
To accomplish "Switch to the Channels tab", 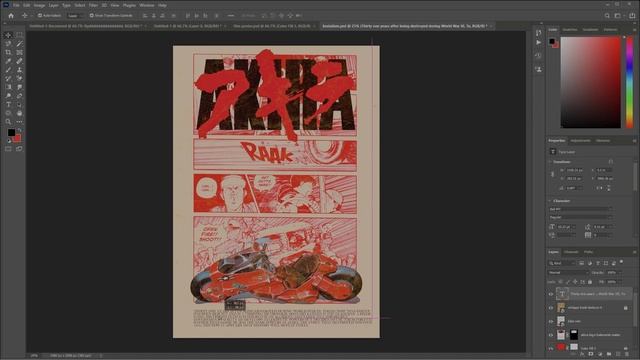I will point(571,252).
